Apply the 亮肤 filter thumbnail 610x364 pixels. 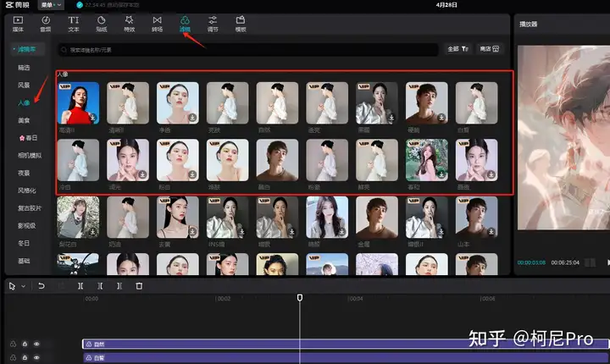228,103
